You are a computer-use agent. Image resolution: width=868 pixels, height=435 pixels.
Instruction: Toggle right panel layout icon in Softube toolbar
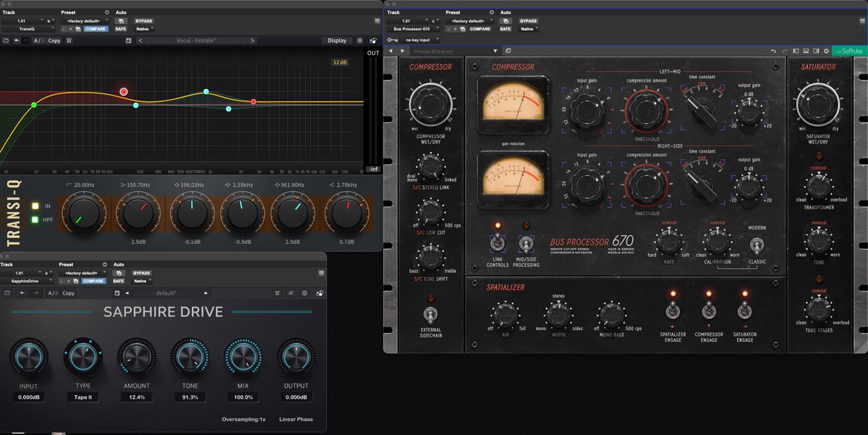point(816,51)
